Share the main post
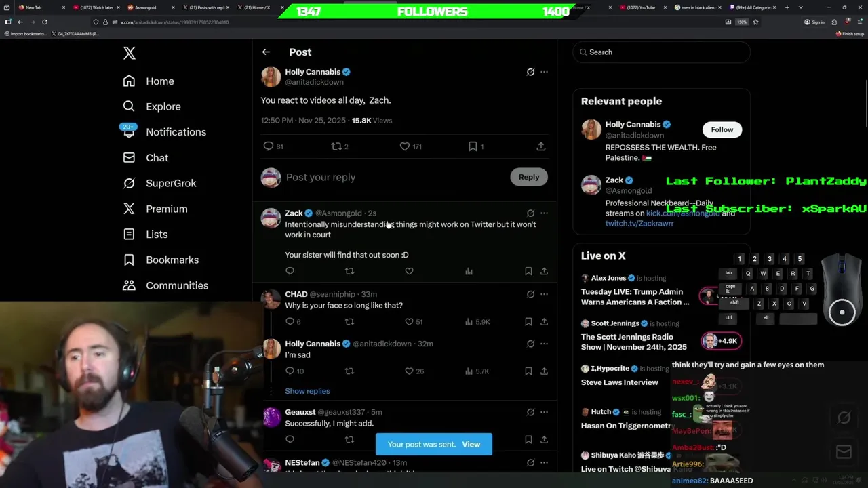 click(540, 146)
